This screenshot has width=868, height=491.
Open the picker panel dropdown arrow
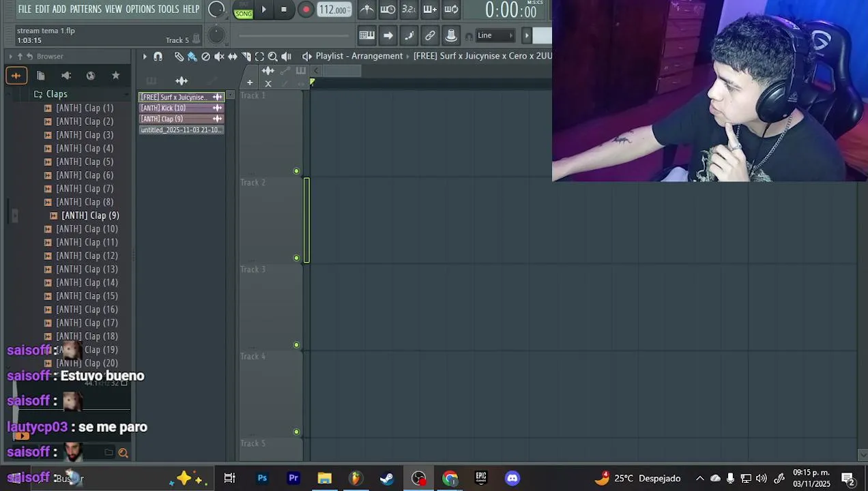[230, 95]
